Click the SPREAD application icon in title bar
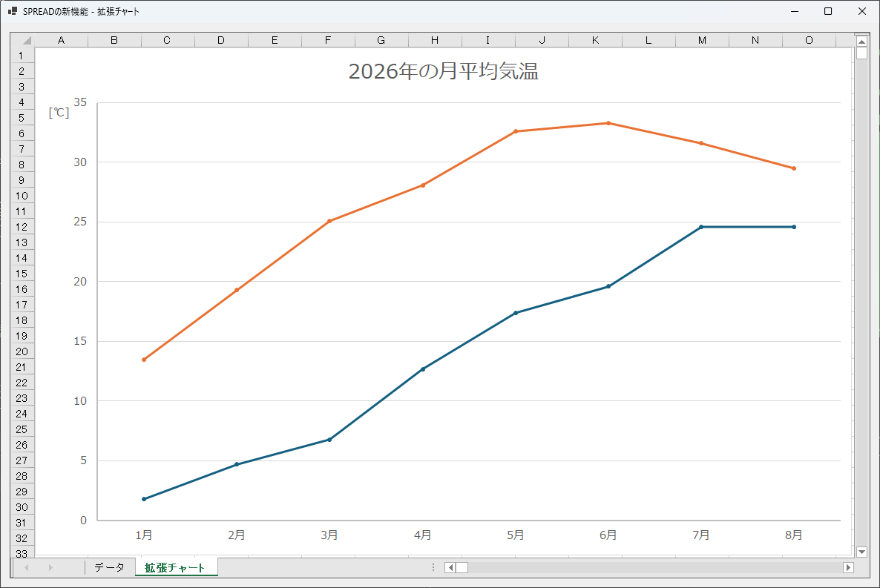This screenshot has height=588, width=880. (13, 11)
